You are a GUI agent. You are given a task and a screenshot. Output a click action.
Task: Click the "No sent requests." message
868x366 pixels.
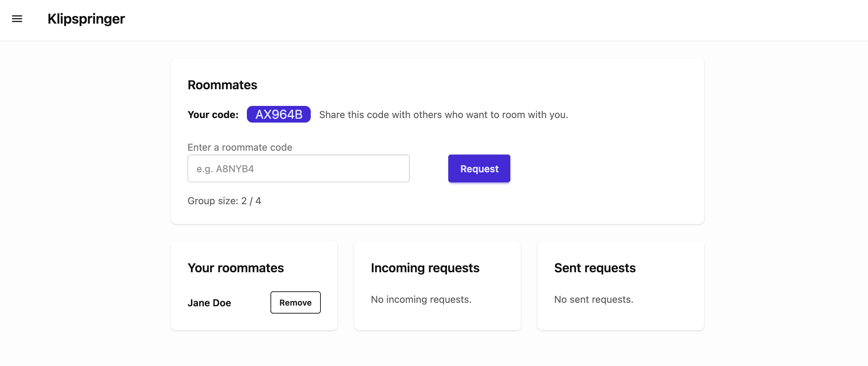point(593,299)
